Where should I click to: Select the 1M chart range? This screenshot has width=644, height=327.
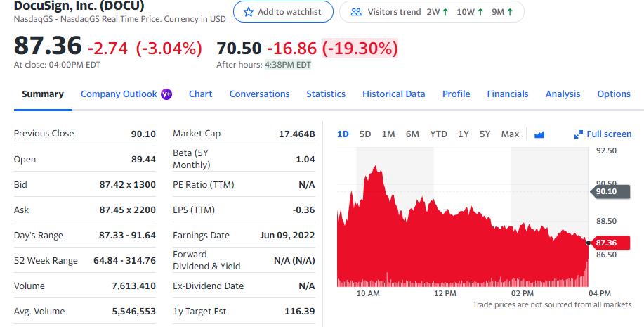click(388, 134)
